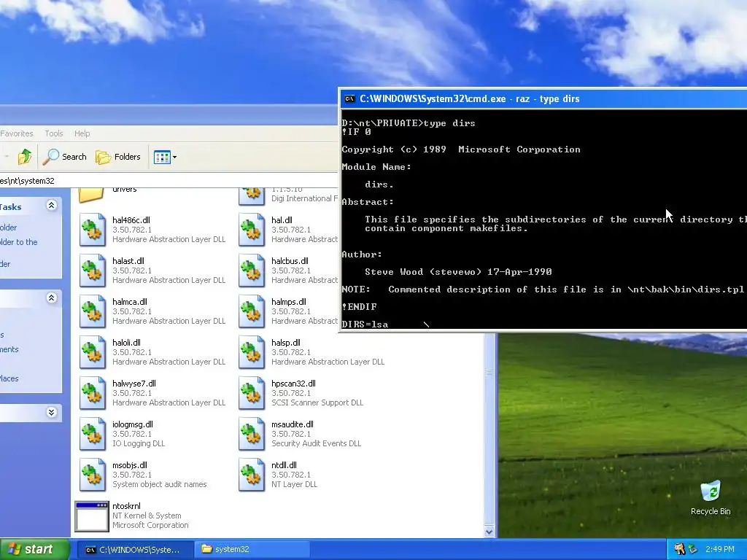Select the halmps.dll file icon
This screenshot has width=747, height=560.
click(252, 311)
